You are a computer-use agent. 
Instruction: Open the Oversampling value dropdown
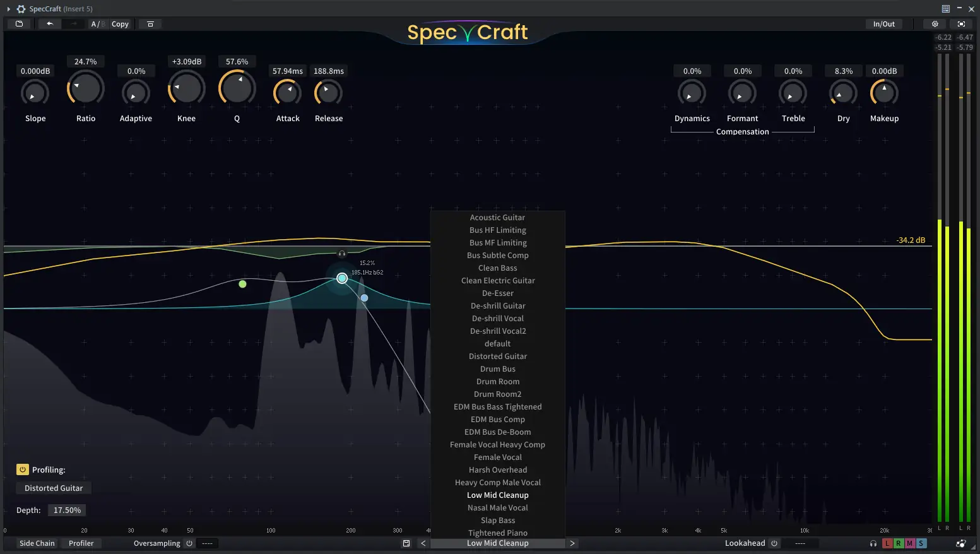tap(208, 543)
